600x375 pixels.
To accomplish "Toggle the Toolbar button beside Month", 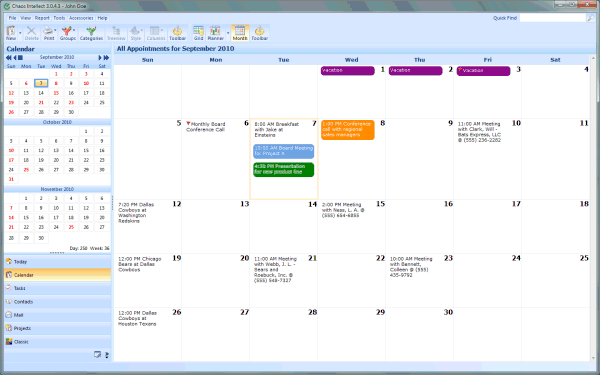I will [259, 33].
